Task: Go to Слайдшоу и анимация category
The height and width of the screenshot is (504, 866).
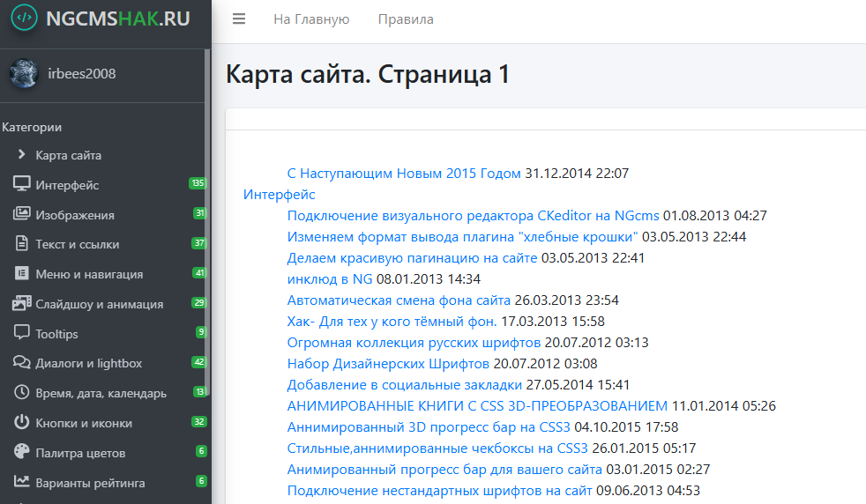Action: pos(100,304)
